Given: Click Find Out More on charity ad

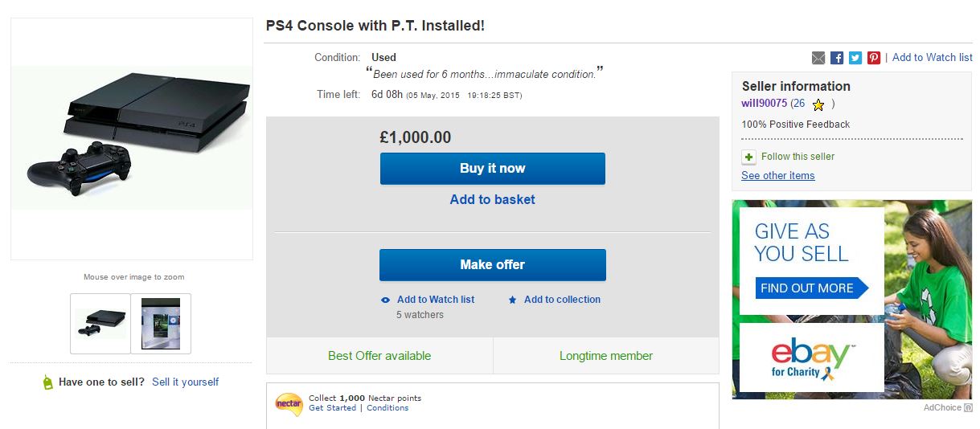Looking at the screenshot, I should coord(810,288).
